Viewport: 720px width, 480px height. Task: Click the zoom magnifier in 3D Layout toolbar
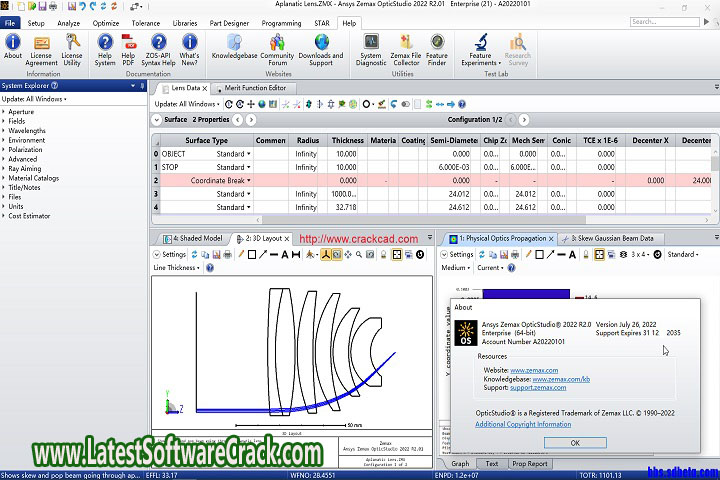click(359, 254)
